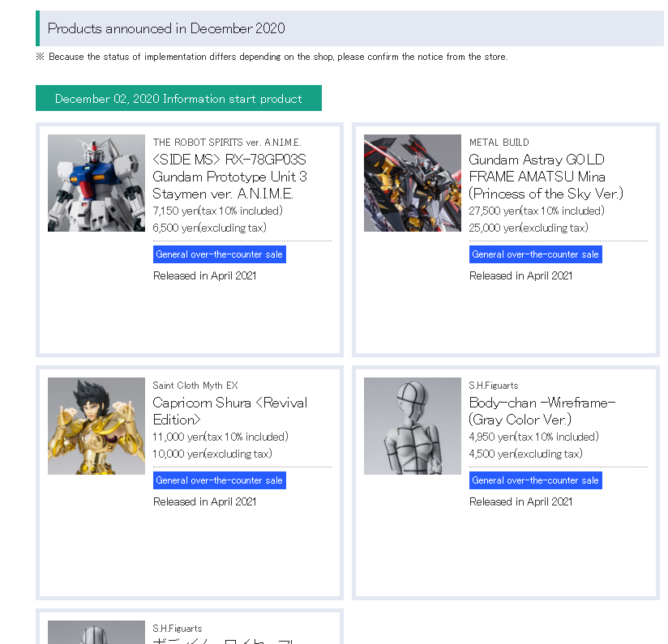The image size is (668, 644).
Task: Click 'S.H.Figuarts' label above Body-chan Wireframe
Action: coord(494,386)
